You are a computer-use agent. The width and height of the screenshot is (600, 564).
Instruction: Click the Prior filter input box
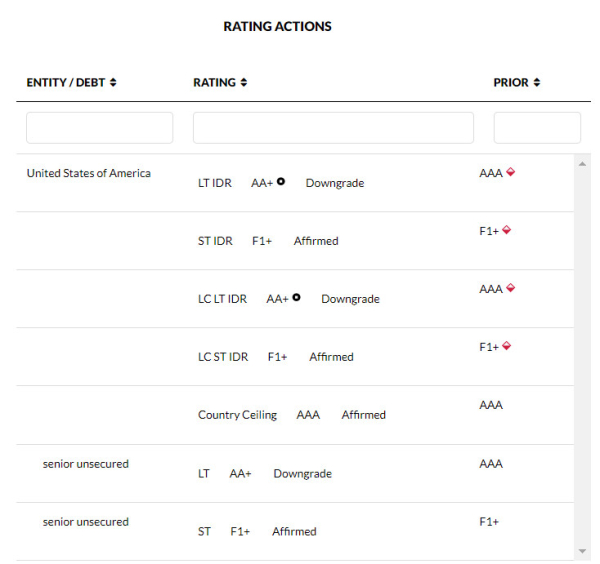536,128
